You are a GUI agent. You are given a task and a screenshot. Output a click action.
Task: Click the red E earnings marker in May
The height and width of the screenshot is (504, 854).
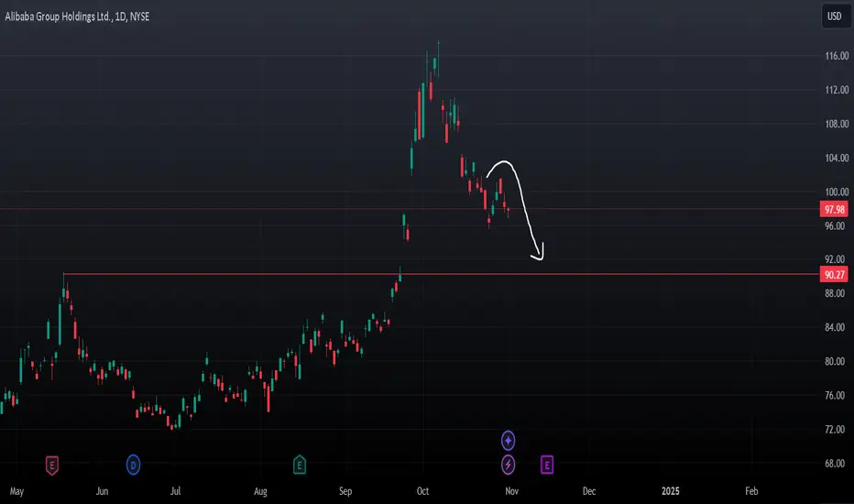coord(51,466)
